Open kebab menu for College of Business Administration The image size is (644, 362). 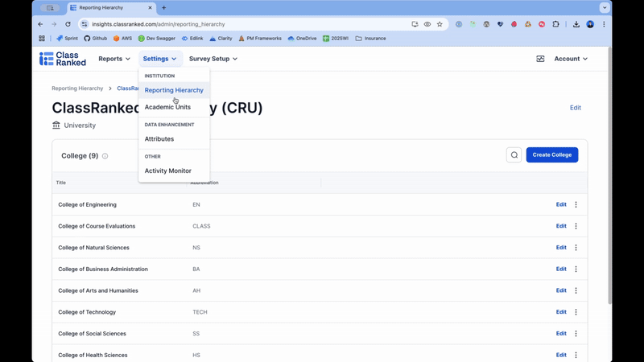[x=576, y=269]
